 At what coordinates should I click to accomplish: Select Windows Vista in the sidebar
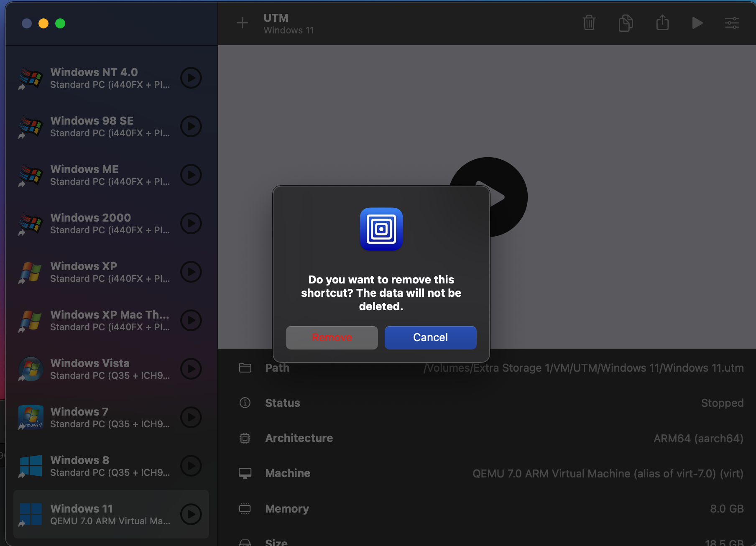click(111, 369)
